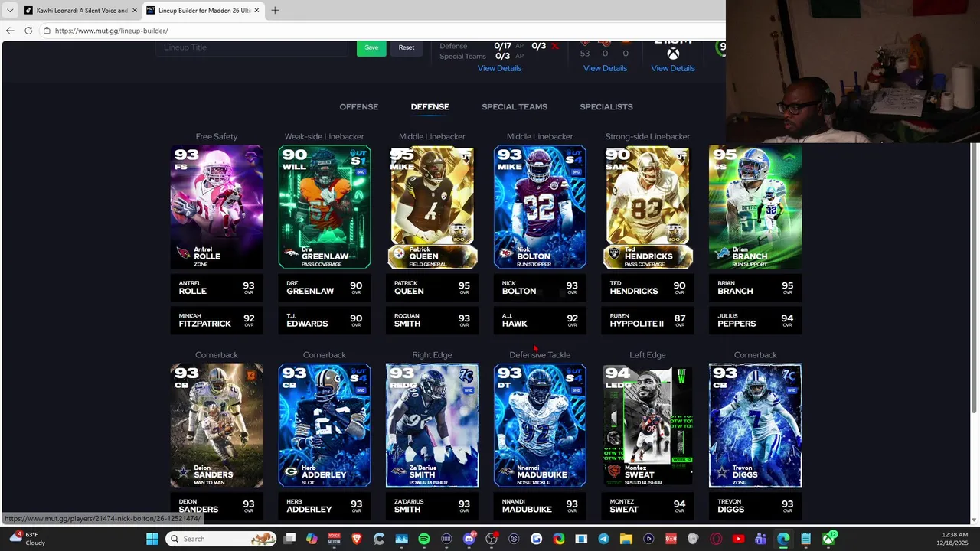980x551 pixels.
Task: Open Task View from taskbar
Action: (289, 539)
